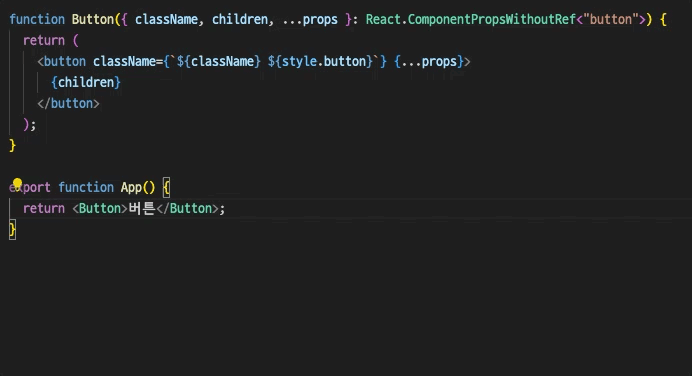This screenshot has width=692, height=376.
Task: Click the highlighted closing brace of App
Action: click(12, 229)
